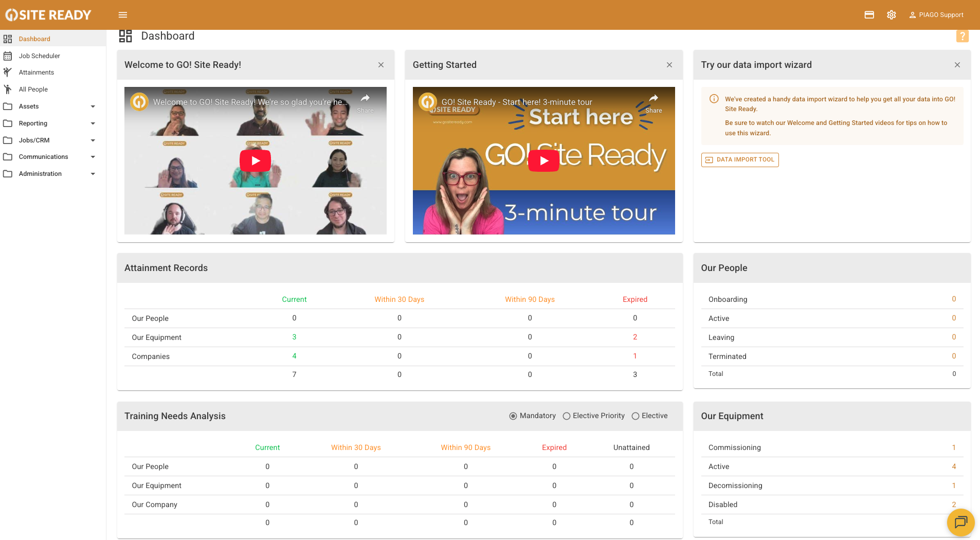Close the Try our data import wizard card
The width and height of the screenshot is (980, 540).
pyautogui.click(x=957, y=65)
